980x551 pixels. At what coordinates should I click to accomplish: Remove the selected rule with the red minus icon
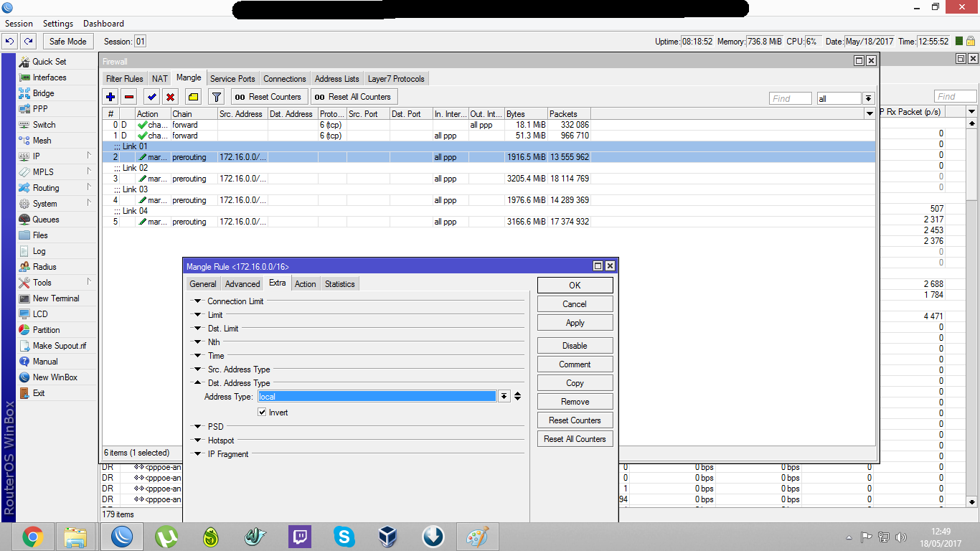click(129, 97)
